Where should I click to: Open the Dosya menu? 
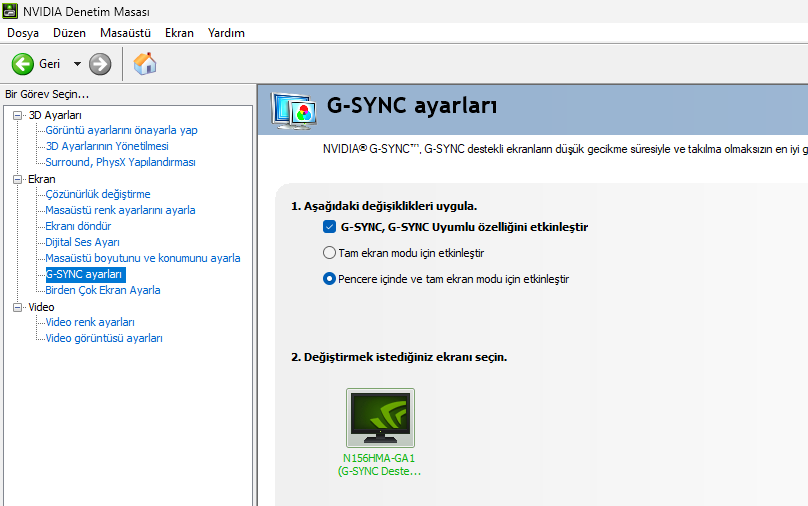[x=23, y=33]
